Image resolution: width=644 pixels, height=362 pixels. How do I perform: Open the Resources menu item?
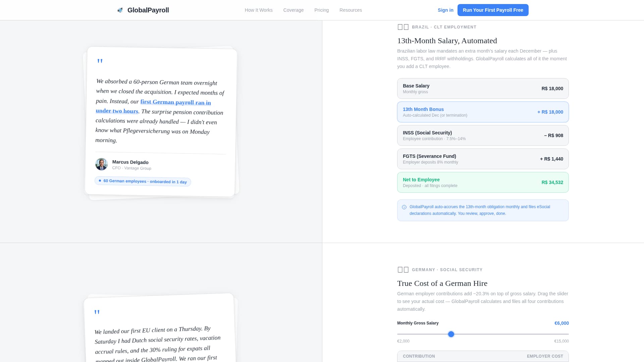click(x=351, y=10)
